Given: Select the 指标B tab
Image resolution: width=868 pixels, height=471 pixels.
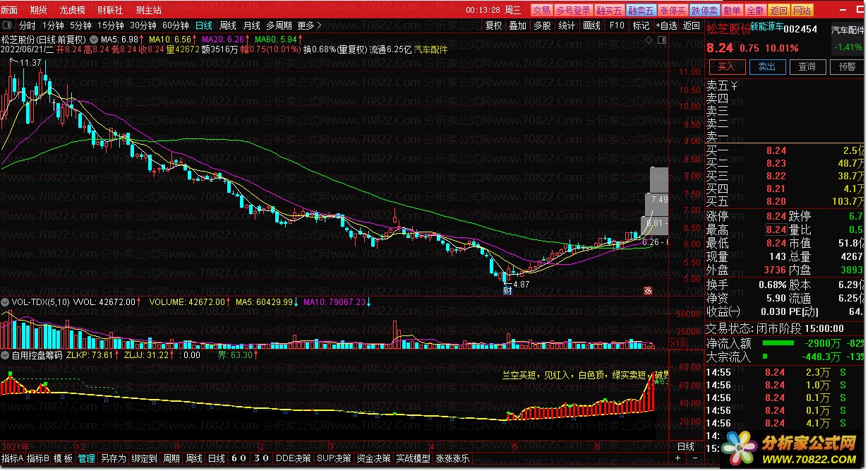Looking at the screenshot, I should coord(39,459).
